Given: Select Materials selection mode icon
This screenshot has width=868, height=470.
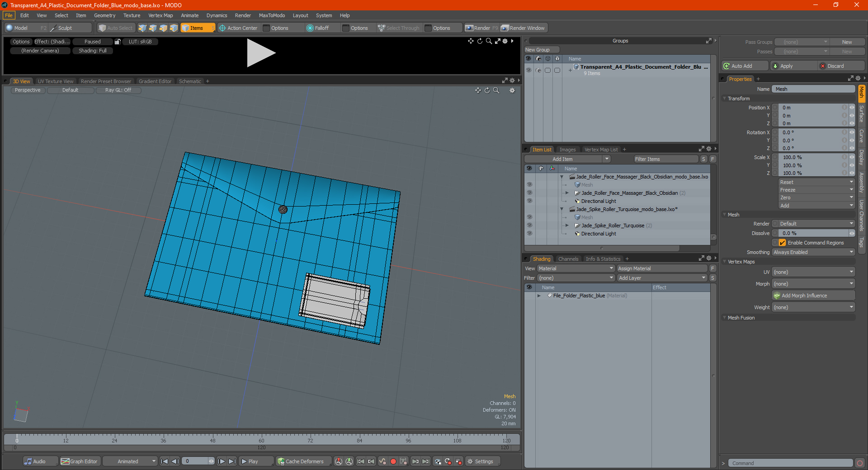Looking at the screenshot, I should coord(174,28).
